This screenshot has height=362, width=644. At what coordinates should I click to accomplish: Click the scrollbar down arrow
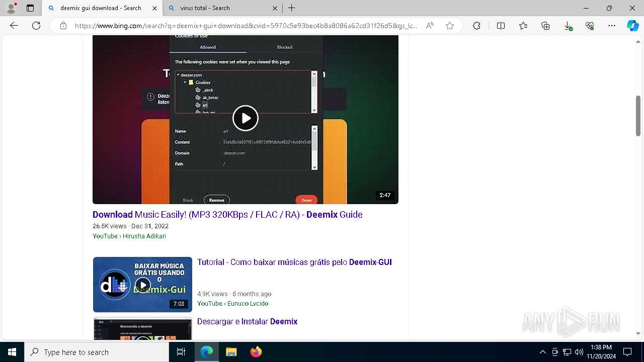tap(638, 333)
